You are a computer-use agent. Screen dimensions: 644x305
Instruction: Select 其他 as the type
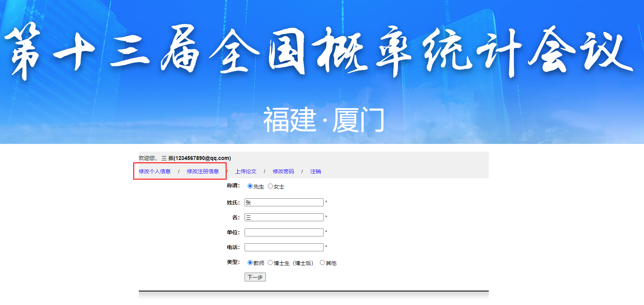[323, 263]
